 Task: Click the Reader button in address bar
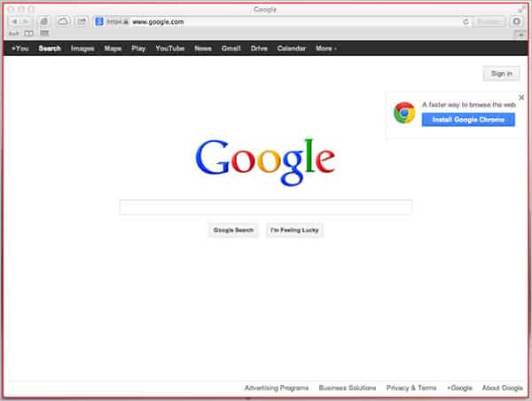(x=489, y=22)
